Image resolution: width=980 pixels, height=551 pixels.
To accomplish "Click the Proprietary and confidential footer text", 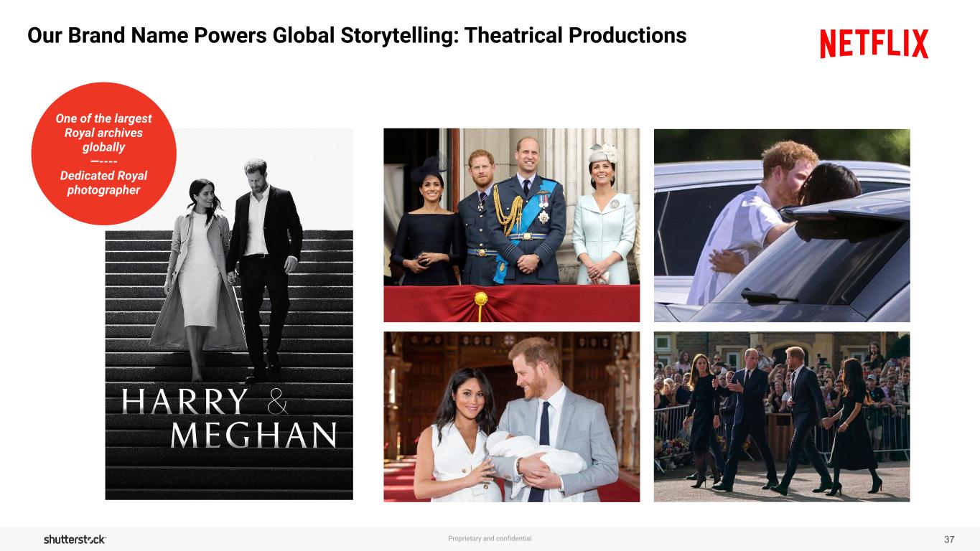I will (490, 538).
